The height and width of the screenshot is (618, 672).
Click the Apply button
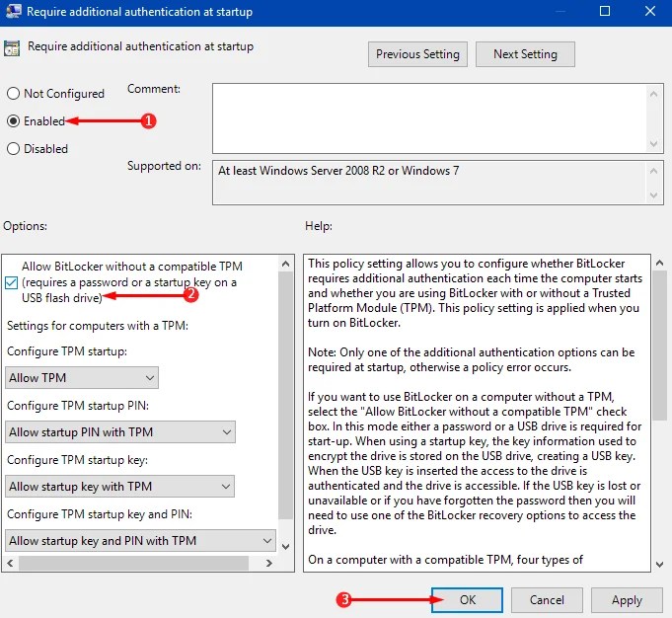[627, 600]
